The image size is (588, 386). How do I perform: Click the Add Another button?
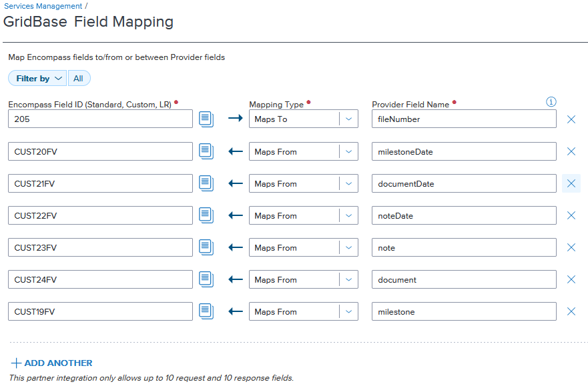tap(52, 363)
